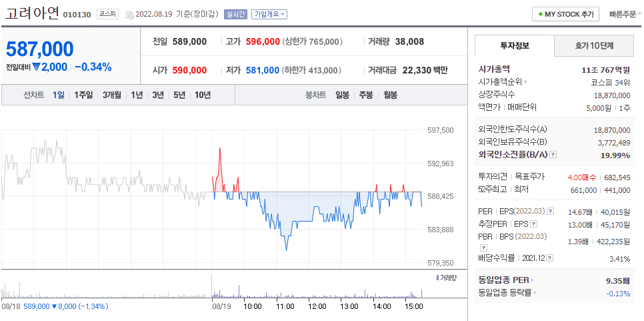This screenshot has height=321, width=644.
Task: Show the 월봉 candlestick chart
Action: (x=390, y=95)
